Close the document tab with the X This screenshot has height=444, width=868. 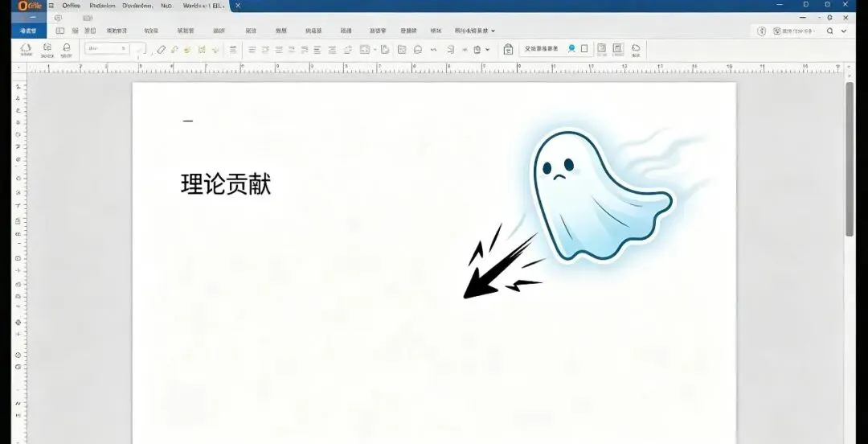click(x=237, y=6)
